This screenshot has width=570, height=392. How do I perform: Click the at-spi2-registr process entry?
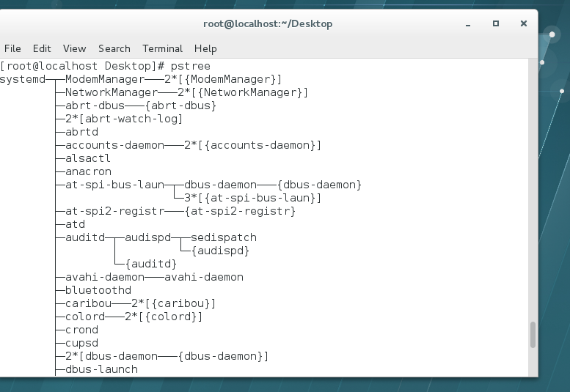(115, 211)
